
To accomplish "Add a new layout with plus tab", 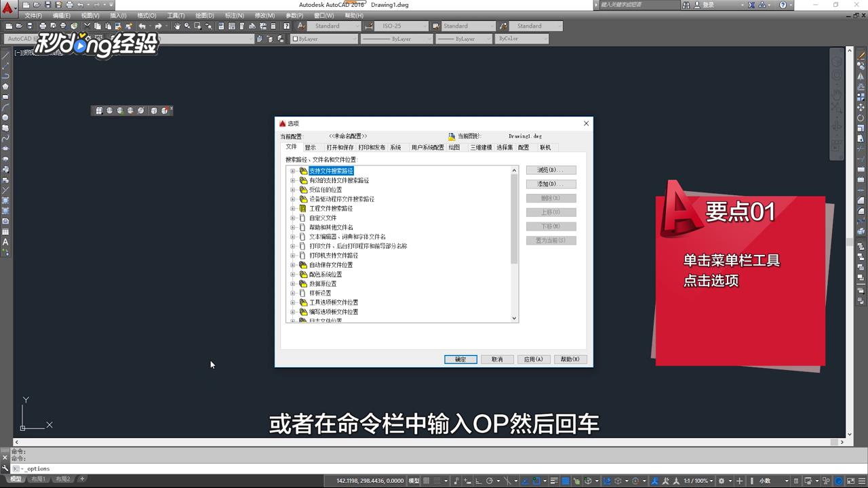I will [x=82, y=479].
